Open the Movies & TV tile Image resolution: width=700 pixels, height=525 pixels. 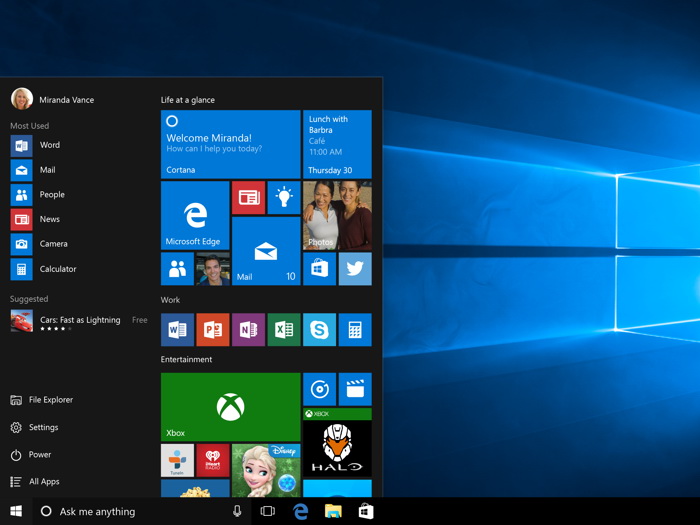pyautogui.click(x=355, y=389)
